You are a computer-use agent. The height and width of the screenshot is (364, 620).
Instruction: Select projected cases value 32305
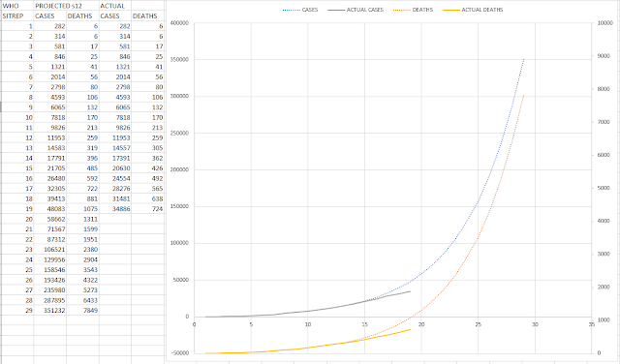pyautogui.click(x=50, y=189)
